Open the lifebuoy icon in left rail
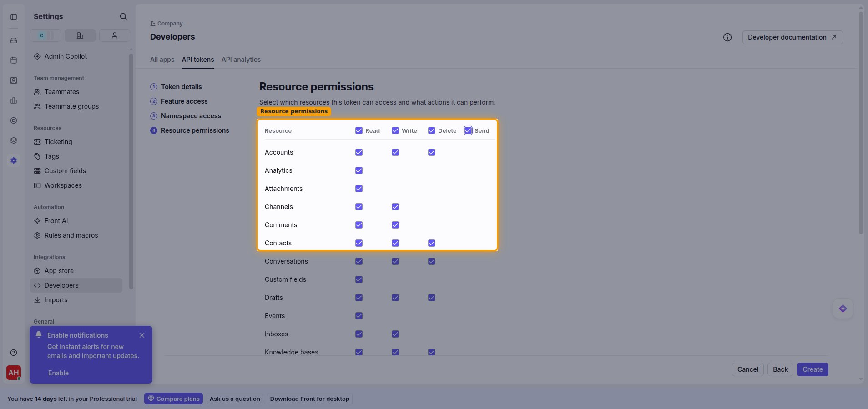This screenshot has height=409, width=868. point(14,120)
